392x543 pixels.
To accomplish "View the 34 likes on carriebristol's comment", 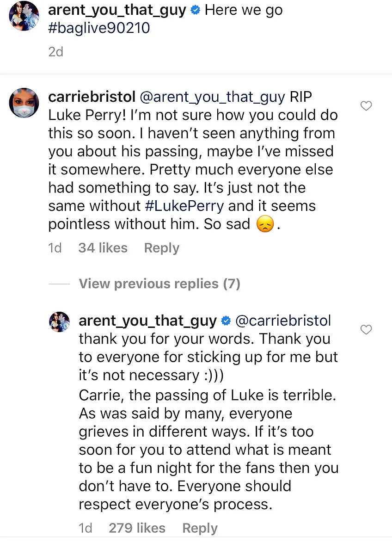I will (x=103, y=248).
